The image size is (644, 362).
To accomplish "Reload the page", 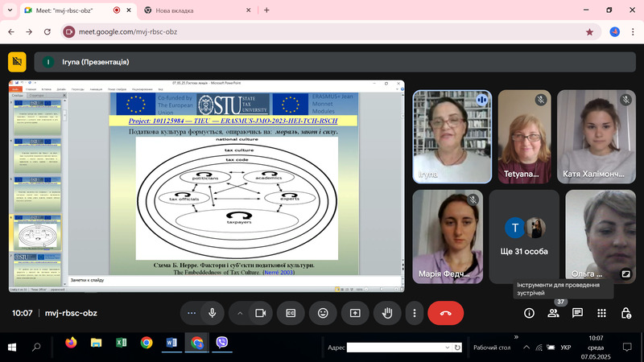I will pyautogui.click(x=47, y=31).
